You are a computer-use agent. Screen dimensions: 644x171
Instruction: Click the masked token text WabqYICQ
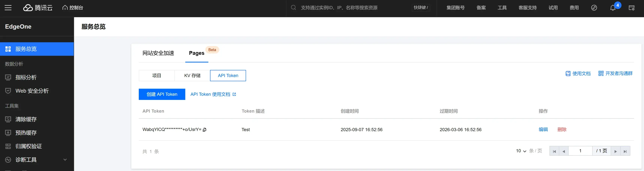(172, 129)
